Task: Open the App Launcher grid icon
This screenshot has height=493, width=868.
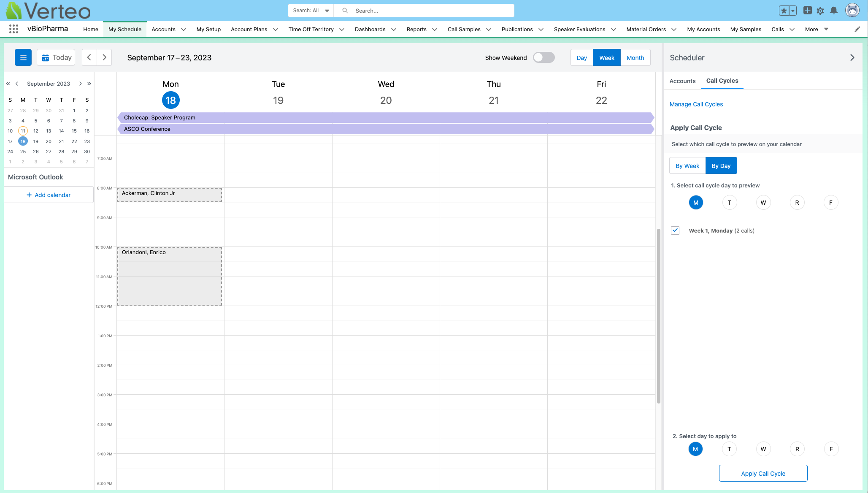Action: click(14, 29)
